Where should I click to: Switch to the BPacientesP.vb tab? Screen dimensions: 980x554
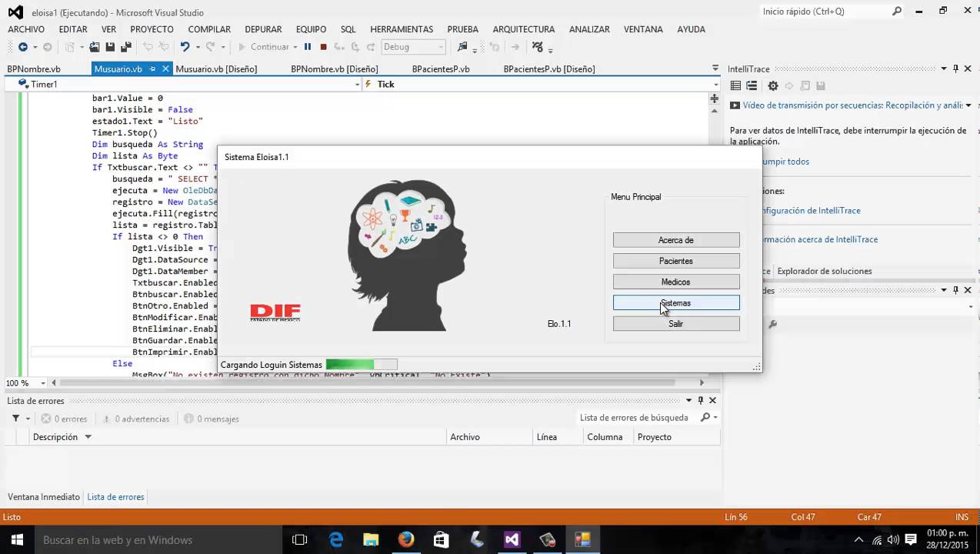[x=441, y=68]
